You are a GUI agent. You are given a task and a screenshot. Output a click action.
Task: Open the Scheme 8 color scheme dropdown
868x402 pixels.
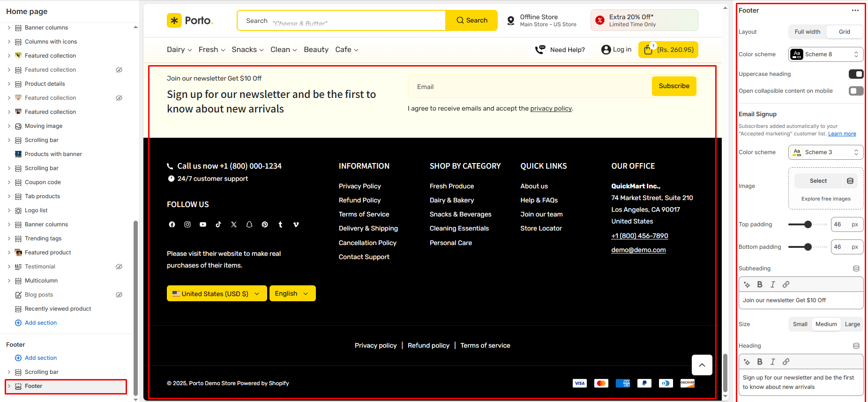click(825, 54)
